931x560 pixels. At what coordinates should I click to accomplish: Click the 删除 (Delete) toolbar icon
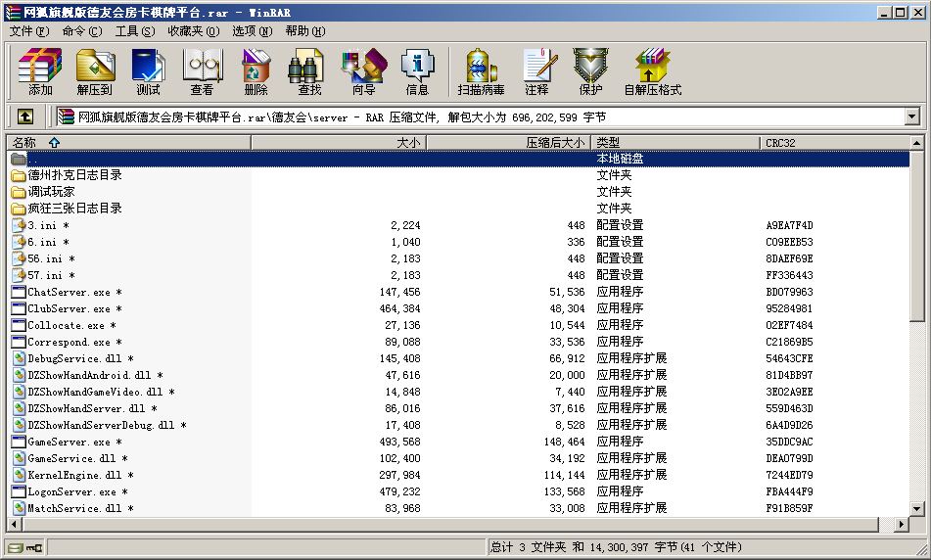(256, 71)
